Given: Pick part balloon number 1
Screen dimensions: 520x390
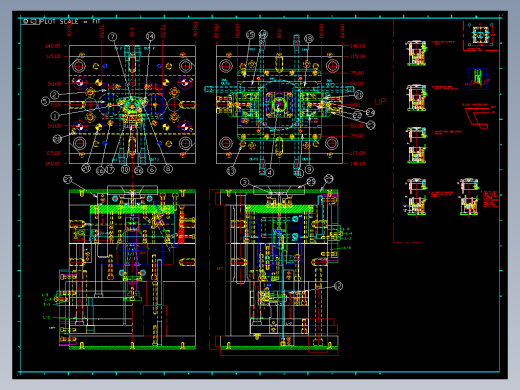Looking at the screenshot, I should (55, 116).
